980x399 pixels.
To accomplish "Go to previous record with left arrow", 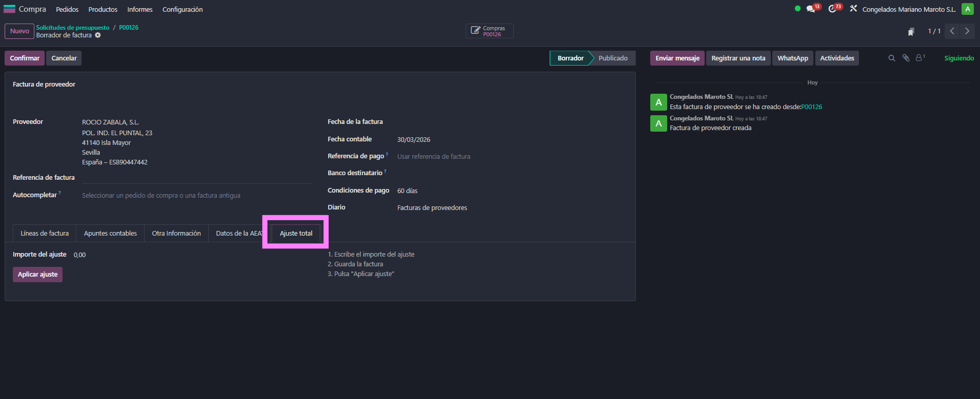I will (952, 31).
